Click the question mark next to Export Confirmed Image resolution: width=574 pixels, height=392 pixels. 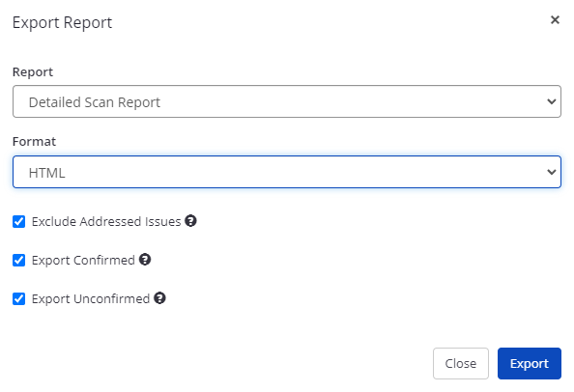point(145,260)
